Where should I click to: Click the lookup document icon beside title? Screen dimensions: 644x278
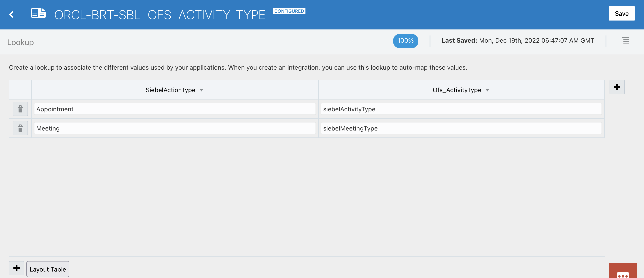click(38, 13)
